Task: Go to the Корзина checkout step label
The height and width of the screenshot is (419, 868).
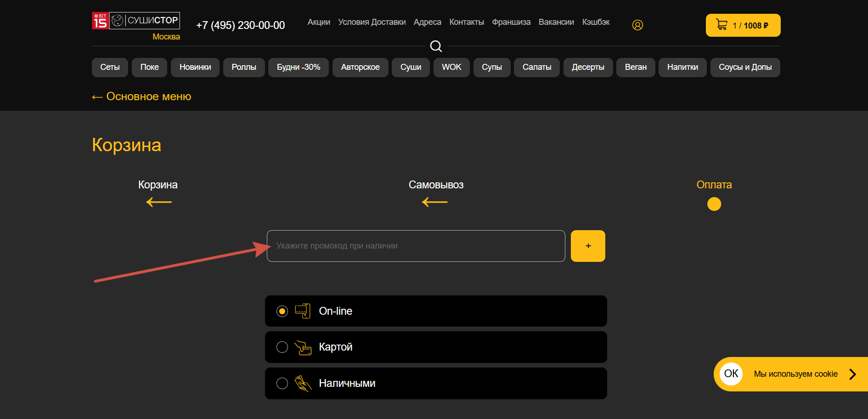Action: (158, 185)
